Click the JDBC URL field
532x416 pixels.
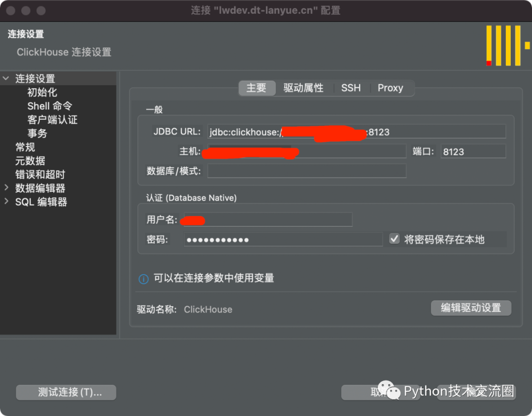coord(357,132)
